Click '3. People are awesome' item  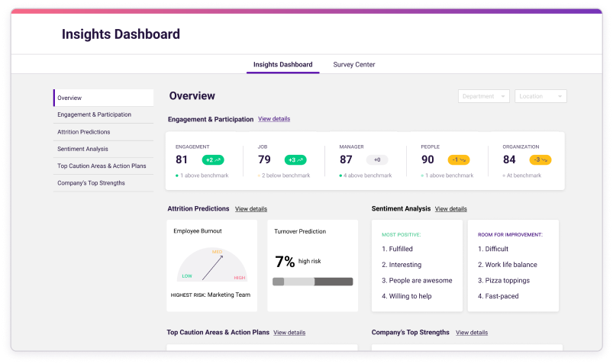coord(417,280)
